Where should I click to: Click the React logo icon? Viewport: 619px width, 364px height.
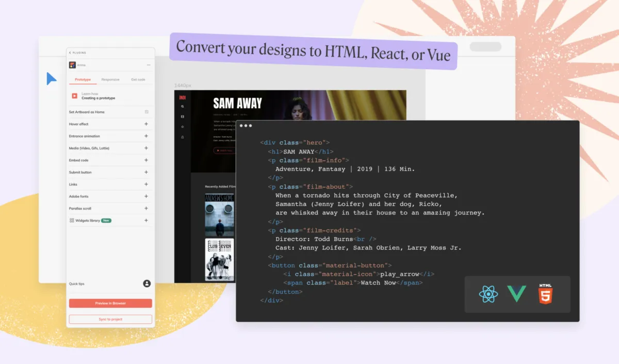pos(488,294)
